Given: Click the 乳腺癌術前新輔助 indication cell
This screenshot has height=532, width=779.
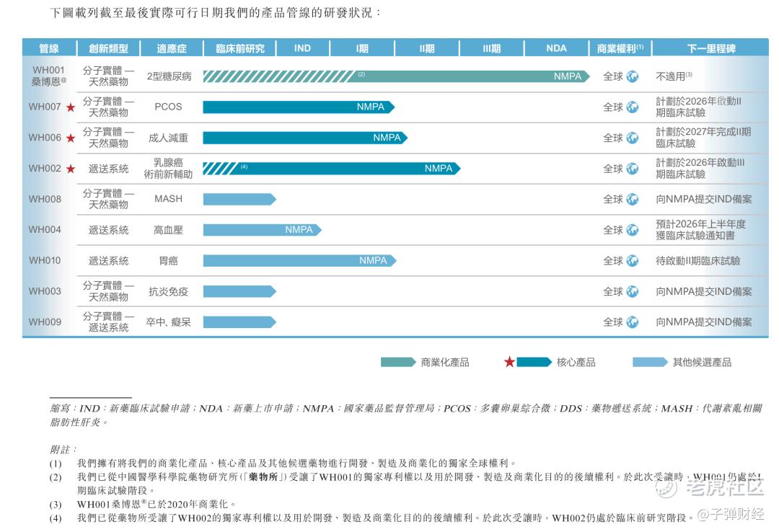Looking at the screenshot, I should click(x=168, y=169).
